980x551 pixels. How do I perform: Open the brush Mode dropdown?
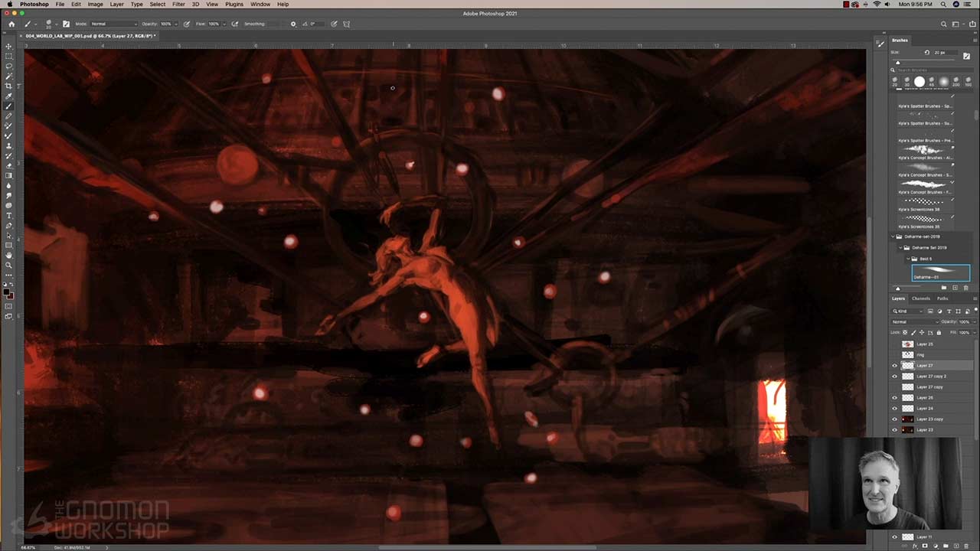click(113, 24)
